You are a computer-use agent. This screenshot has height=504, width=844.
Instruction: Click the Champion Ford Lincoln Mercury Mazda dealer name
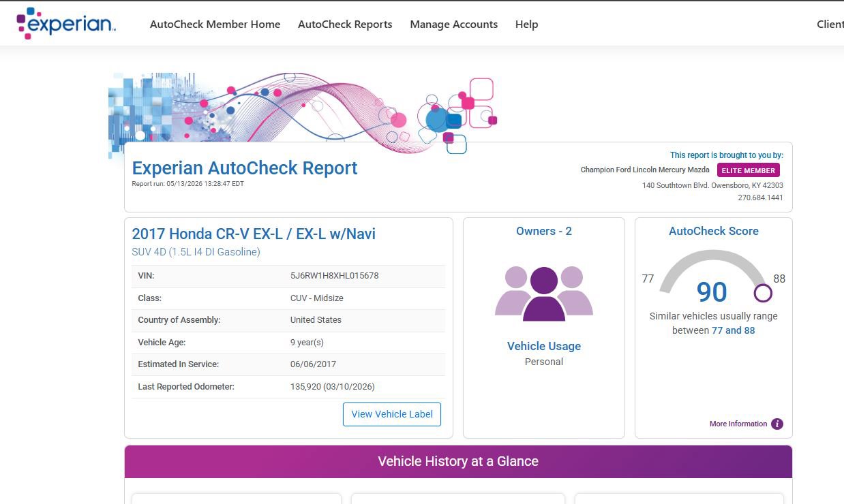[645, 170]
